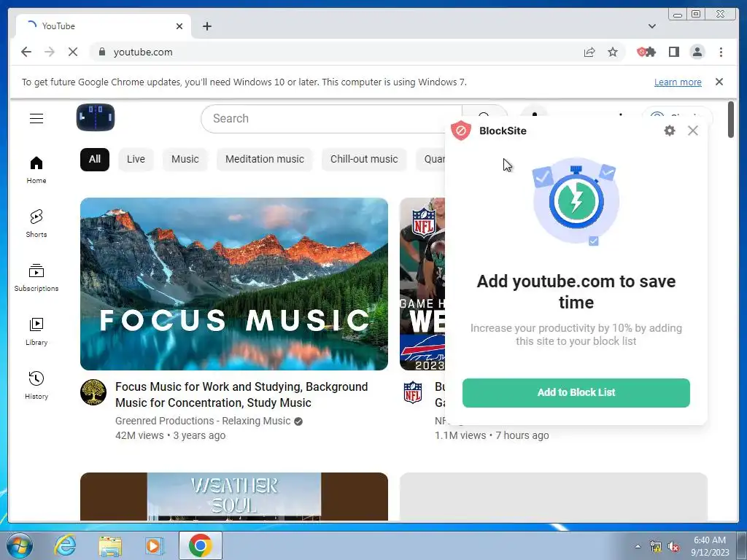This screenshot has width=747, height=560.
Task: Open a new tab with plus button
Action: [x=206, y=26]
